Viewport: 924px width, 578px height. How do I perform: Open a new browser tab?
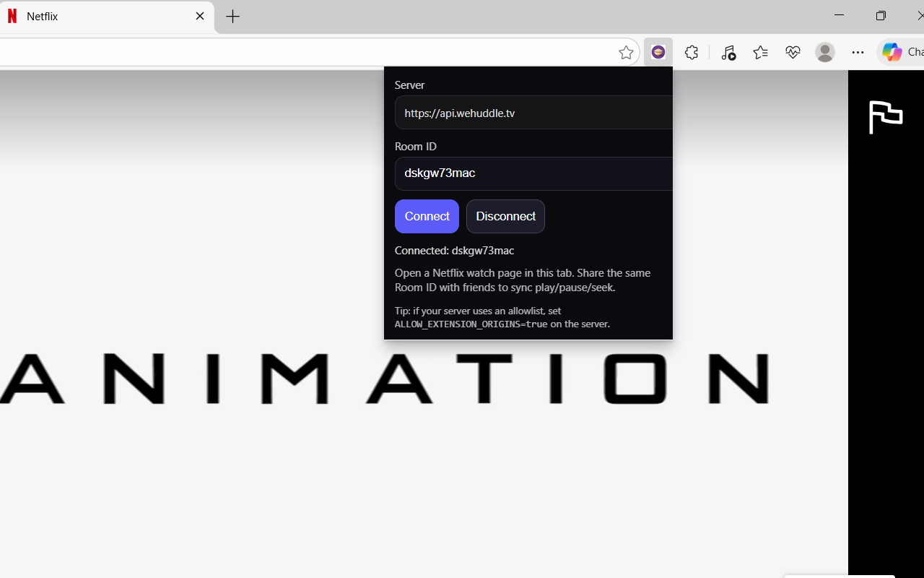tap(232, 17)
